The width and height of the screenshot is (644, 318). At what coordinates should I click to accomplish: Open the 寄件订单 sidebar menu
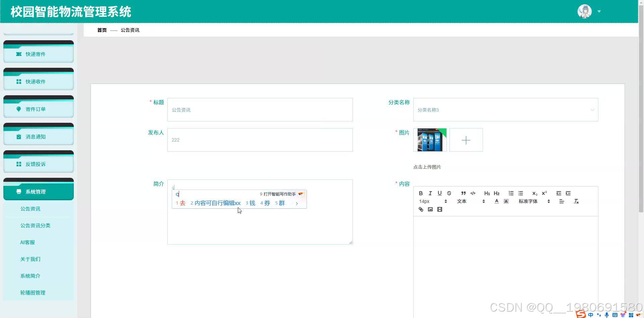[39, 109]
